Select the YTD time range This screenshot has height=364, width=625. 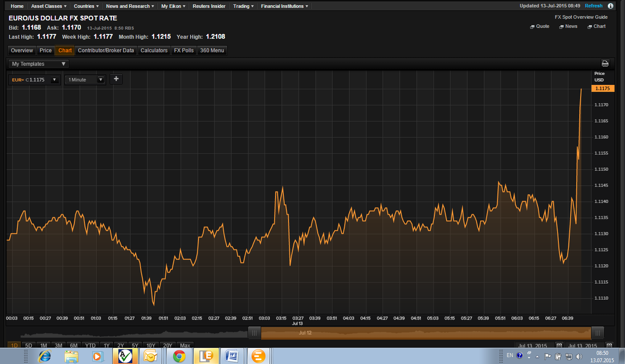[90, 345]
